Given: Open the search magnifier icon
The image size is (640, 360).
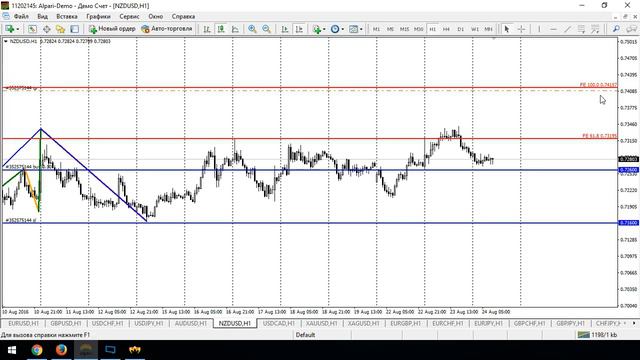Looking at the screenshot, I should 616,29.
